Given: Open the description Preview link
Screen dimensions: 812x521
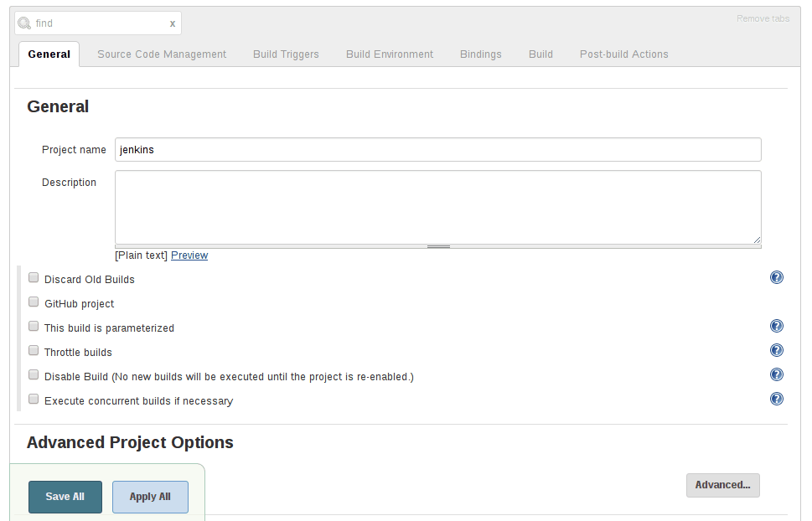Looking at the screenshot, I should [189, 255].
